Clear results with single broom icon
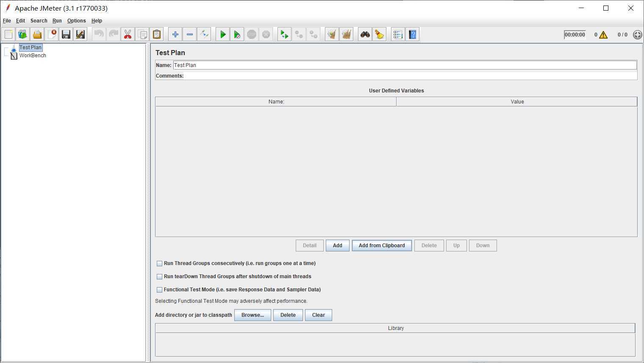This screenshot has height=363, width=644. (332, 34)
